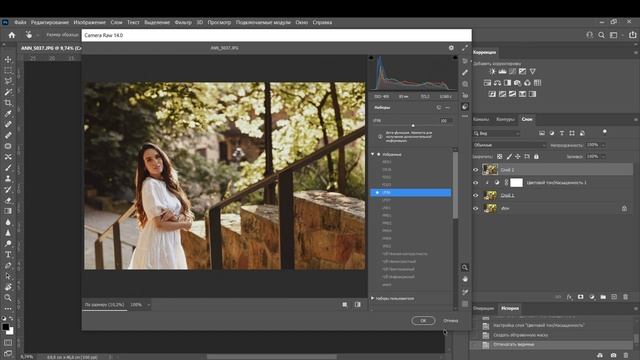640x360 pixels.
Task: Open the layer fill dropdown arrow
Action: 603,157
